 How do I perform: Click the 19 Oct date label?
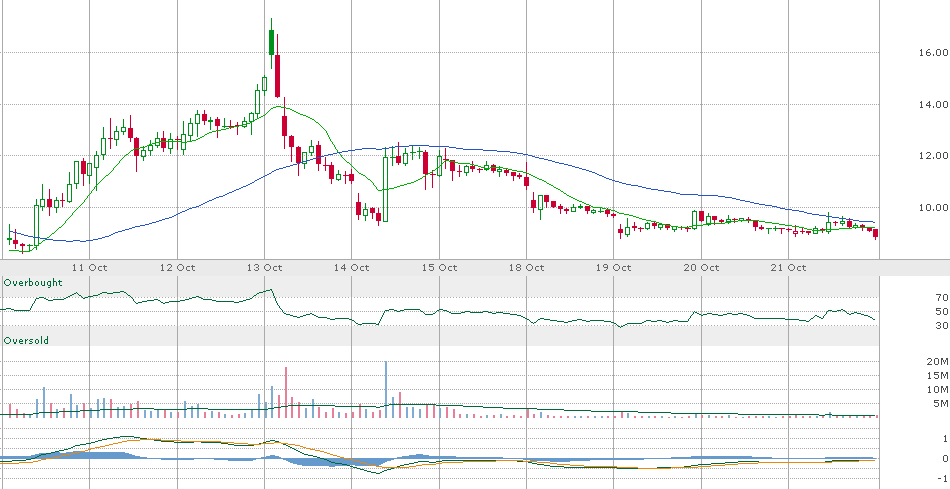click(614, 267)
